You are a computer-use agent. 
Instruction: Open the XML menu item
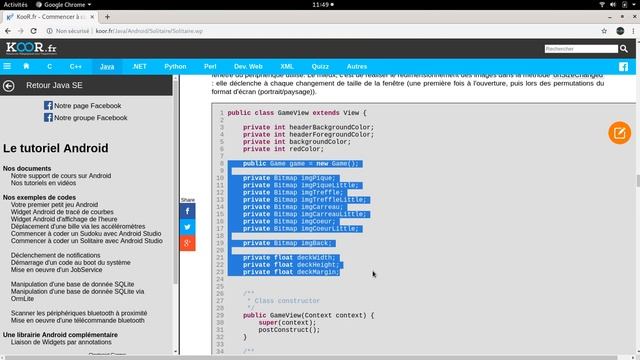[287, 67]
